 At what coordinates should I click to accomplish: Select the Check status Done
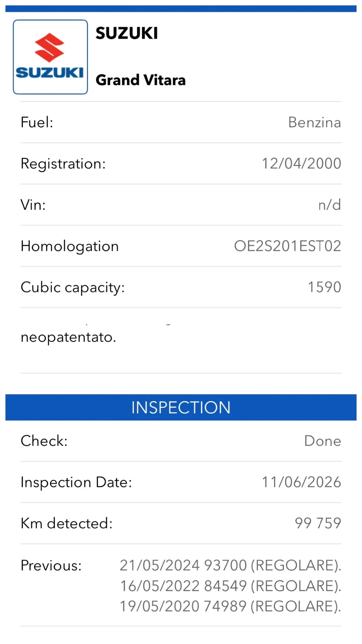pos(323,441)
